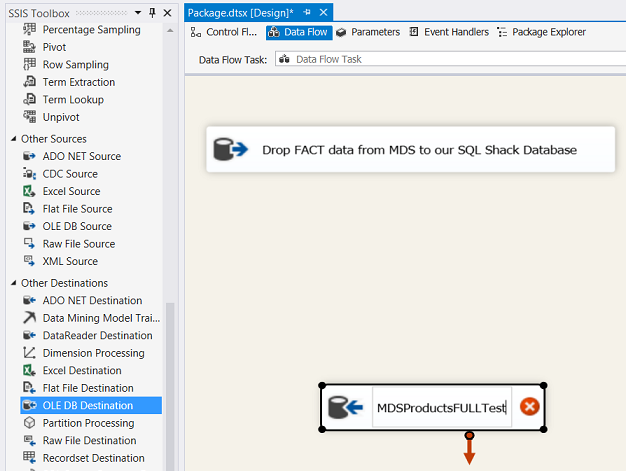
Task: Select the Drop FACT data source component
Action: pyautogui.click(x=410, y=149)
